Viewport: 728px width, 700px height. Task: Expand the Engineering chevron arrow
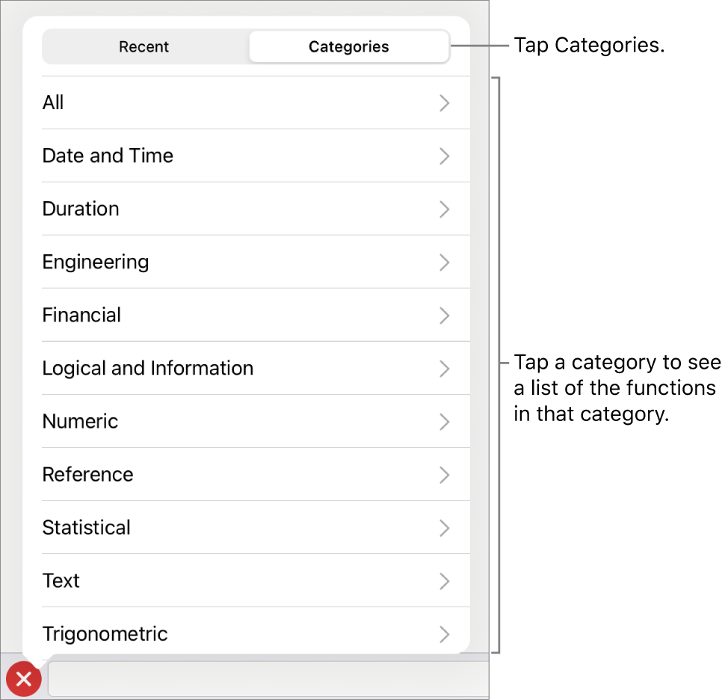pyautogui.click(x=445, y=262)
